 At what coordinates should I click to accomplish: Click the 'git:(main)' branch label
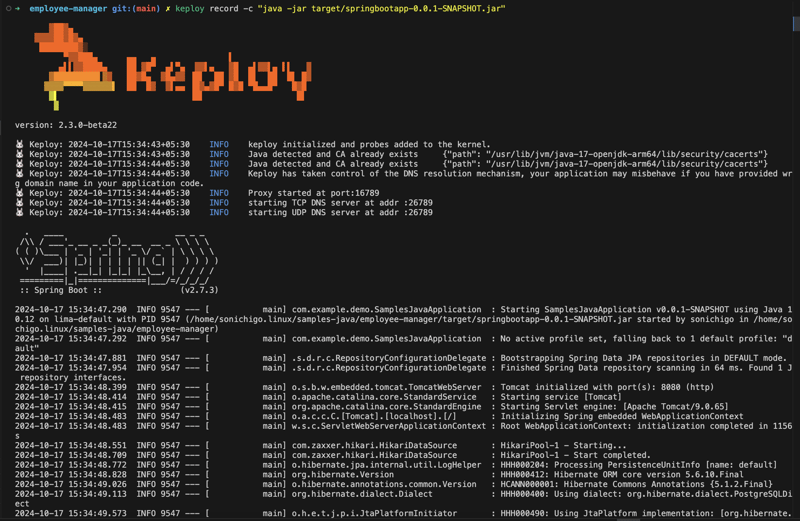pos(136,9)
